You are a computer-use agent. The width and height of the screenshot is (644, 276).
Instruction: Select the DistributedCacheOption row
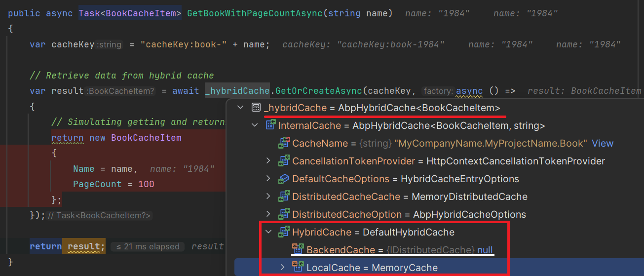[409, 214]
